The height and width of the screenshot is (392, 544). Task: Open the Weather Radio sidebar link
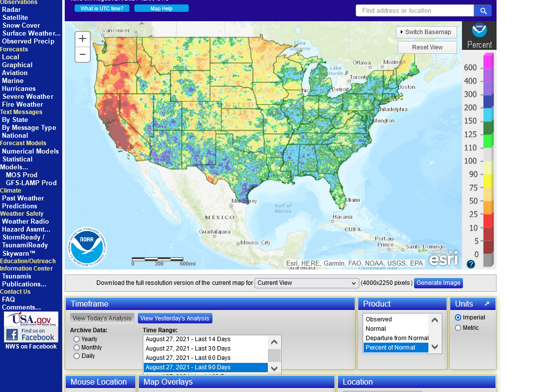[25, 222]
